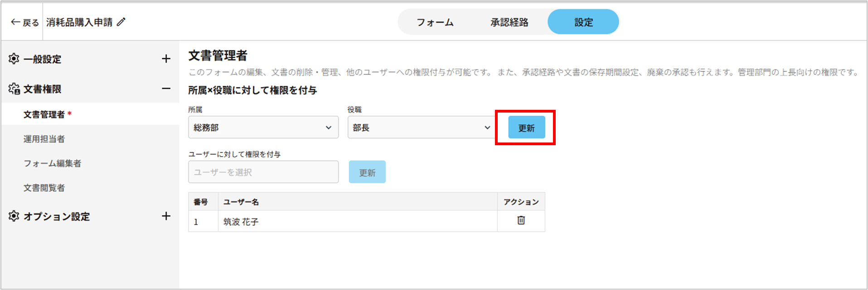Click the pencil icon beside 消耗品購入申請
Image resolution: width=868 pixels, height=290 pixels.
click(x=121, y=22)
